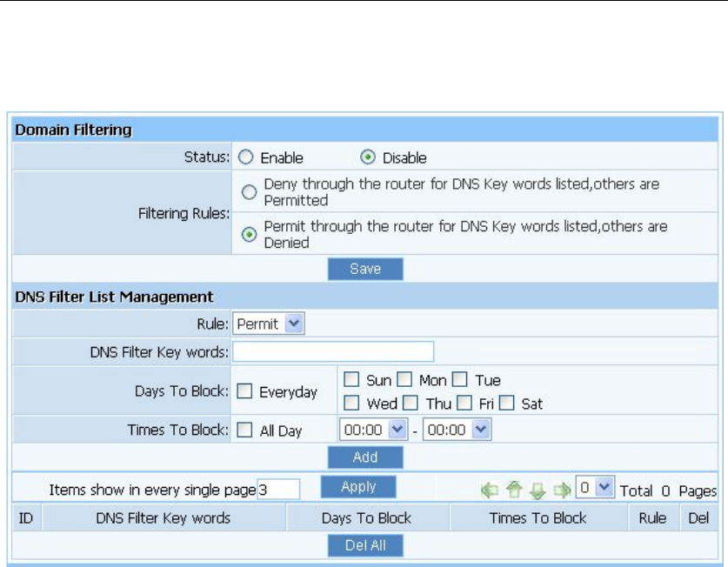728x567 pixels.
Task: Check the Sun day checkbox
Action: click(x=351, y=379)
